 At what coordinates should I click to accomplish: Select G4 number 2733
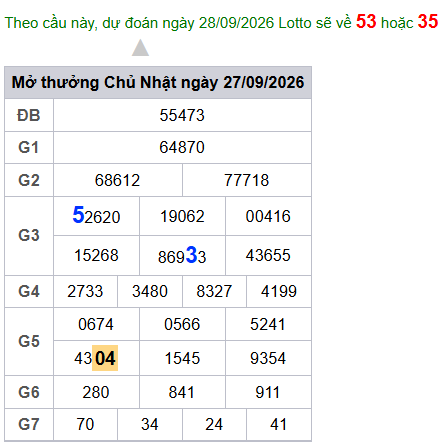[85, 291]
